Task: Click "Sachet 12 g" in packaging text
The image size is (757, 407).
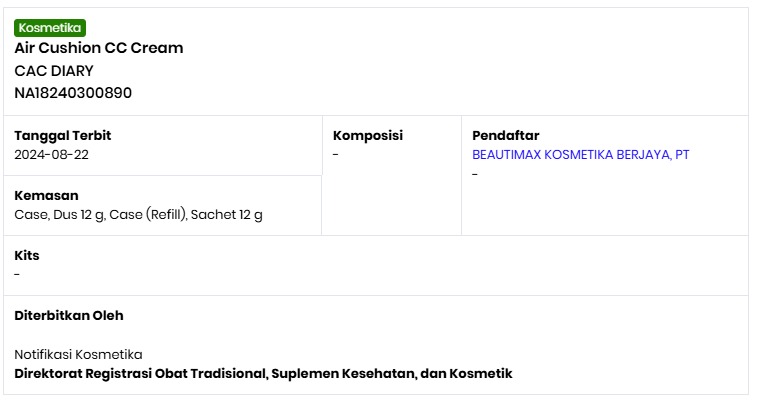Action: click(227, 215)
